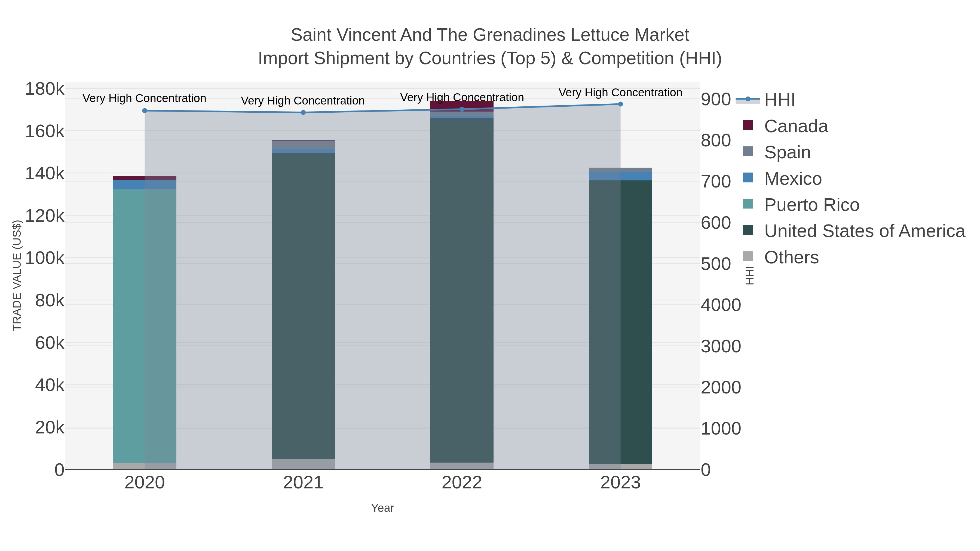The width and height of the screenshot is (980, 551).
Task: Click the Others gray legend swatch
Action: tap(748, 257)
